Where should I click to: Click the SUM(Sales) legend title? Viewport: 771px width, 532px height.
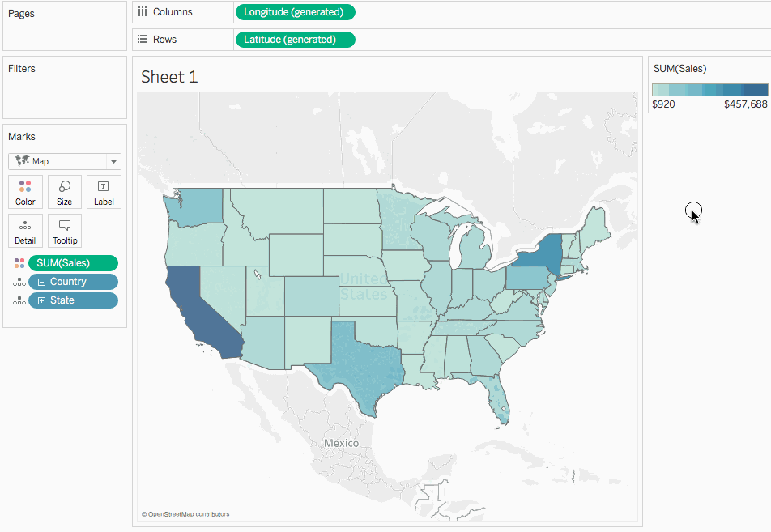tap(679, 69)
